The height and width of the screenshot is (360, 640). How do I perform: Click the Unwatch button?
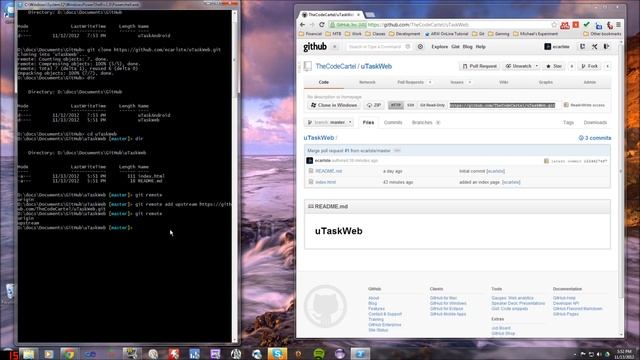[519, 66]
